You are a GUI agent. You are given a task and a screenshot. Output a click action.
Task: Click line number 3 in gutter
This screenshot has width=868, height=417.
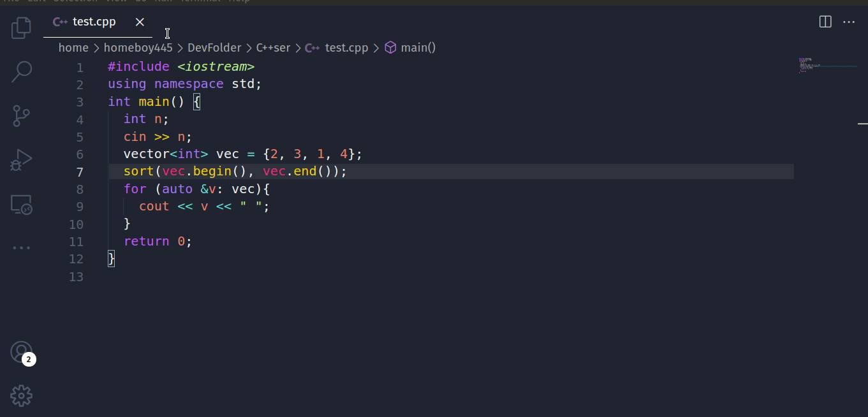click(80, 102)
